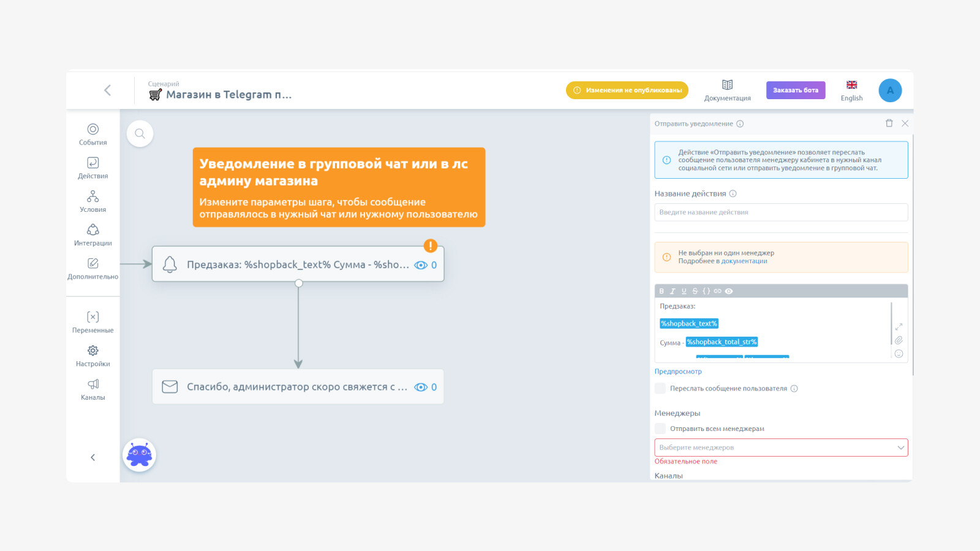Open Variables (Переменные) in the sidebar
This screenshot has width=980, height=551.
click(92, 321)
